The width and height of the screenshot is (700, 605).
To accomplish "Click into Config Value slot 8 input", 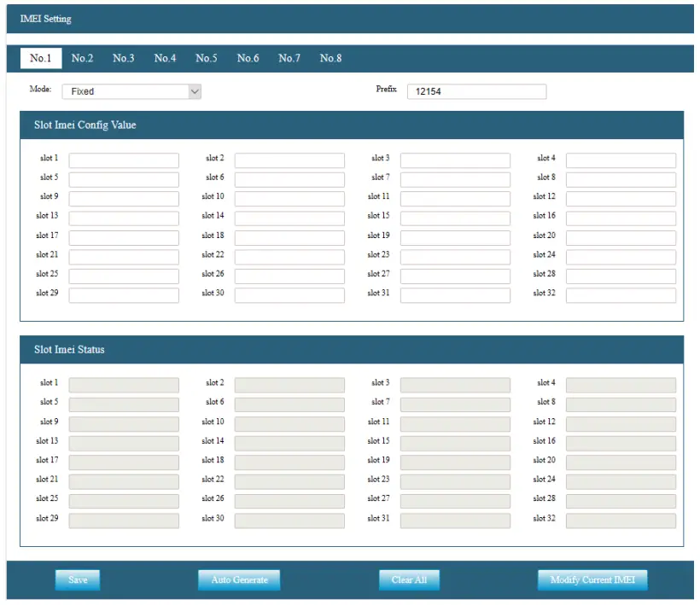I will tap(621, 179).
